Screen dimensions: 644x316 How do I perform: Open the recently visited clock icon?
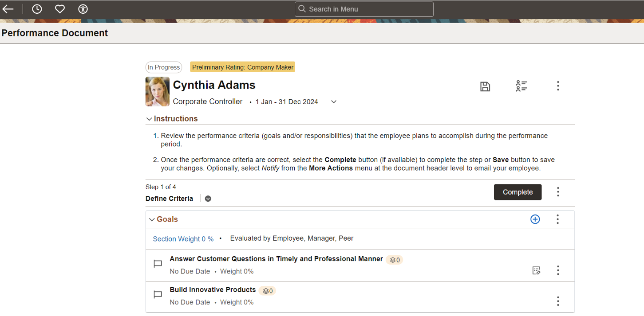37,9
